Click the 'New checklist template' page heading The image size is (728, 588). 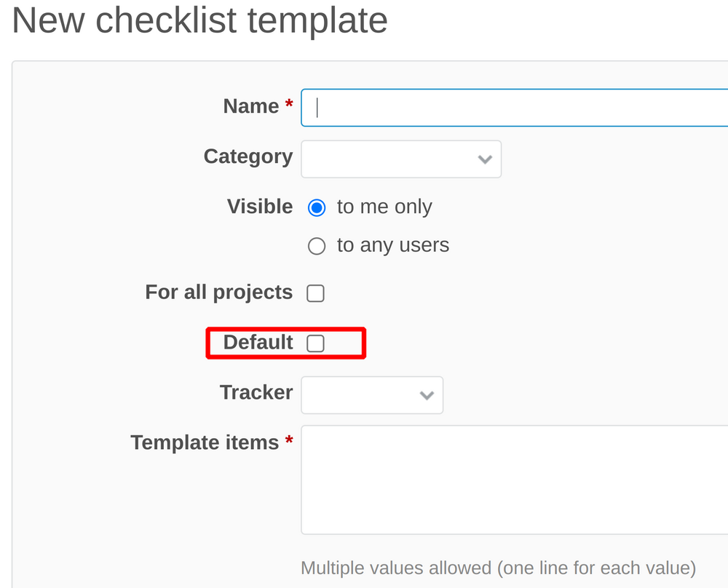pyautogui.click(x=200, y=22)
